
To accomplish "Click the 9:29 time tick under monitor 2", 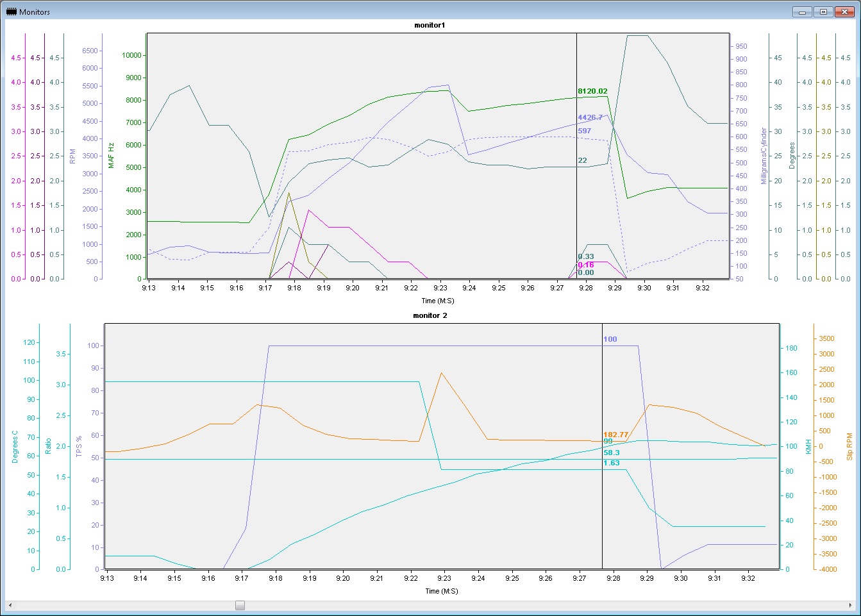I will (x=647, y=578).
